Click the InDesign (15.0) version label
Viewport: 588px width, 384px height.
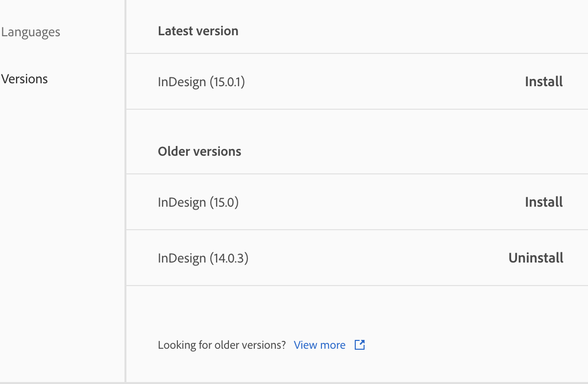click(198, 202)
